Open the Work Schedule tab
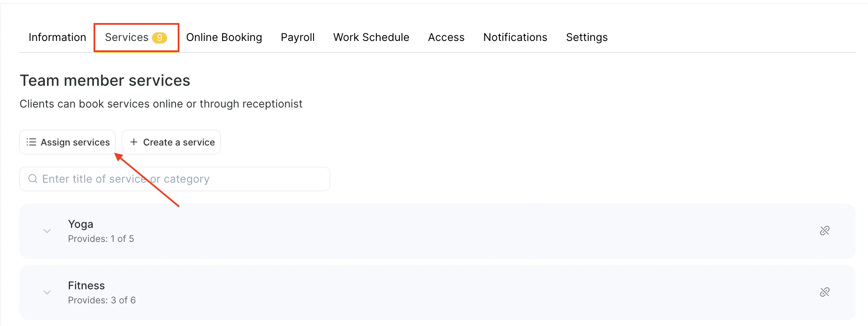This screenshot has height=326, width=868. click(x=371, y=38)
